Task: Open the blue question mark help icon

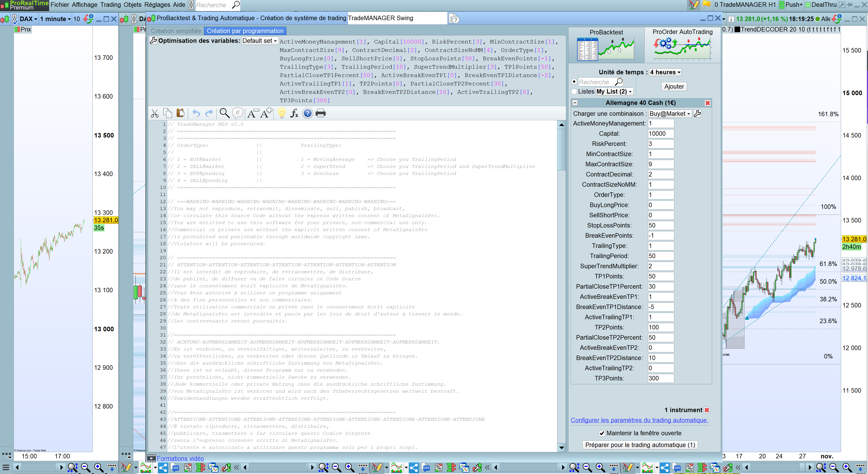Action: coord(308,113)
